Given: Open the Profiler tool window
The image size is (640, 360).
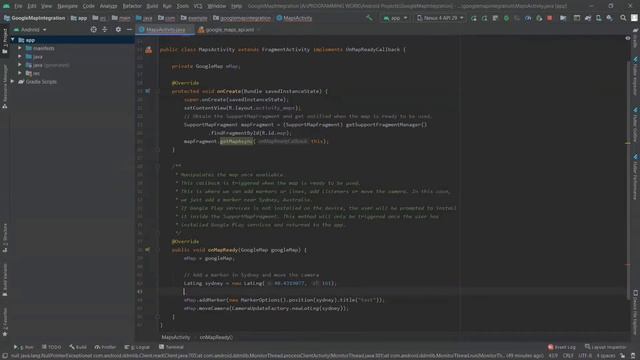Looking at the screenshot, I should coord(105,347).
